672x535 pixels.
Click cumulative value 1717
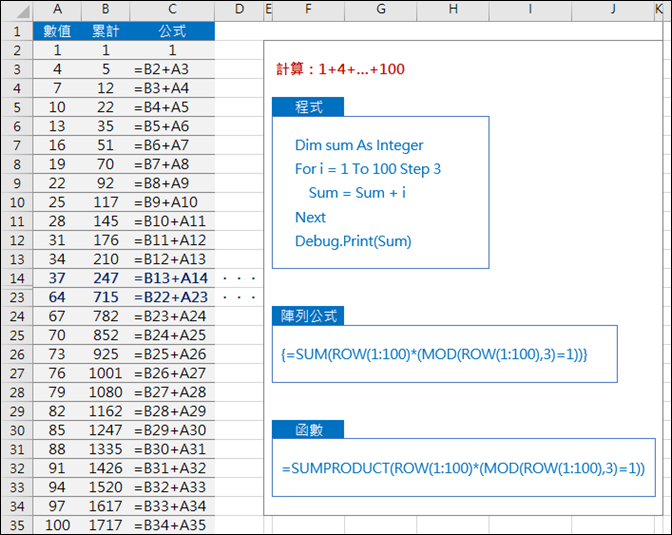(x=105, y=525)
